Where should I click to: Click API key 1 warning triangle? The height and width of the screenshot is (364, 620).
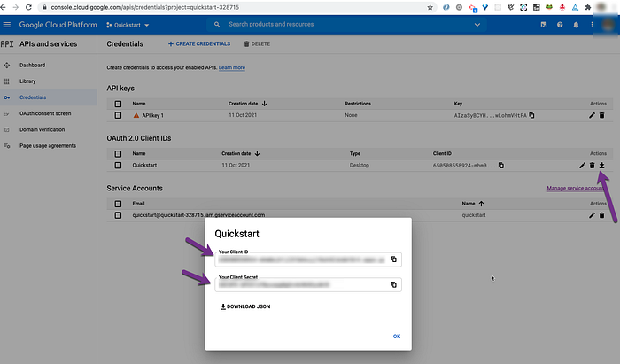[136, 115]
